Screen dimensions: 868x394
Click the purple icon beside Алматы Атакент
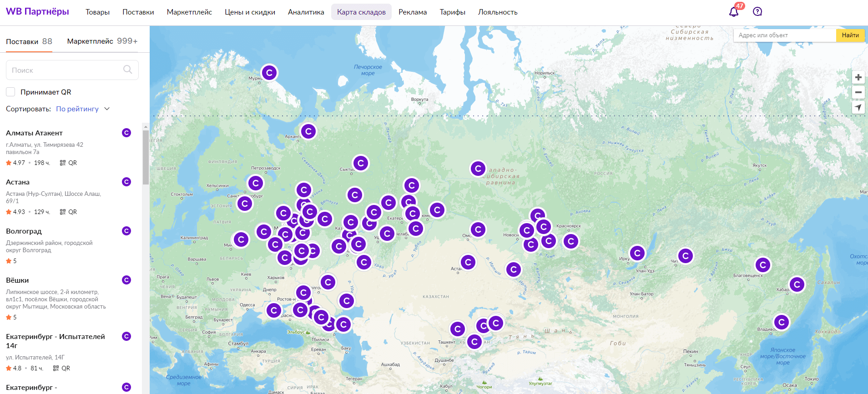pyautogui.click(x=126, y=133)
